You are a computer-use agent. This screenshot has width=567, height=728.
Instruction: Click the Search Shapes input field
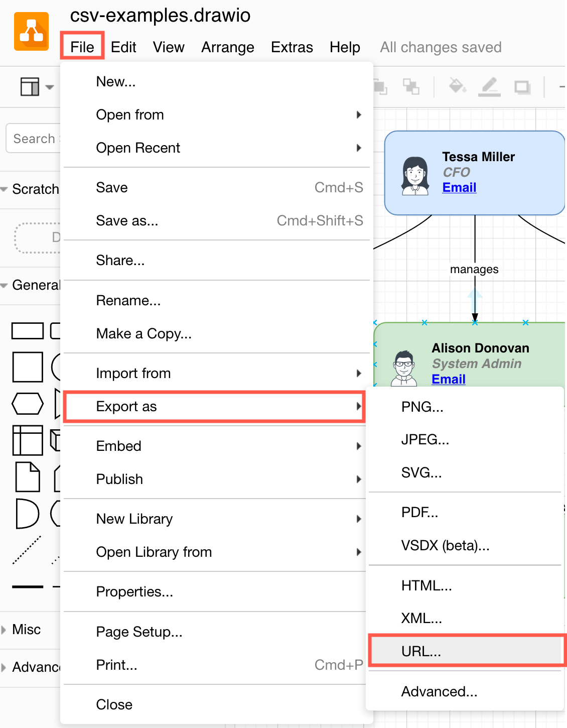[33, 138]
